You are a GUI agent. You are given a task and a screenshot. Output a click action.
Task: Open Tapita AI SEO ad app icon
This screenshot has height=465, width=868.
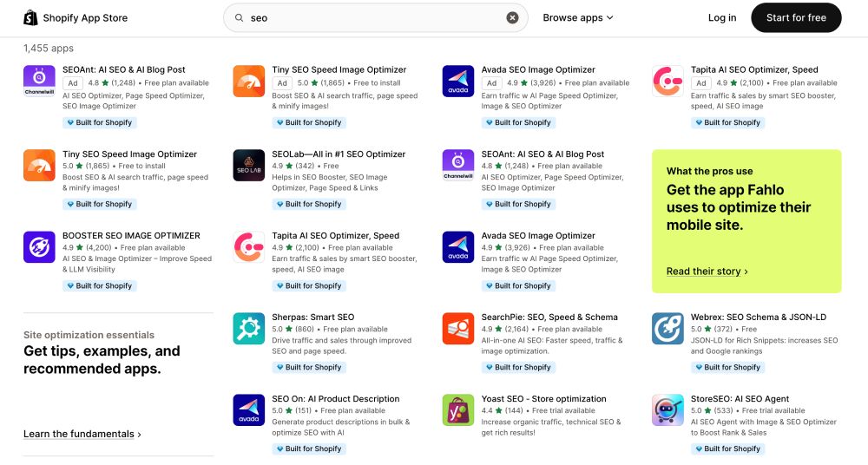(x=667, y=81)
